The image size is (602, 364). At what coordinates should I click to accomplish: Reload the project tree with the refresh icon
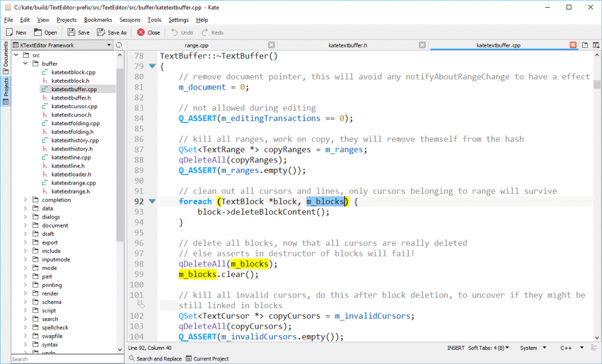tap(119, 45)
